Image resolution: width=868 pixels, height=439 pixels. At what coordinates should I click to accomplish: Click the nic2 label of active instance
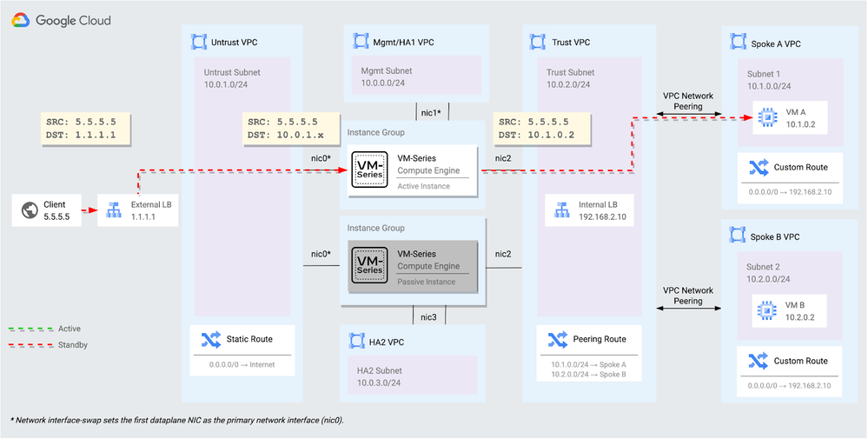(503, 158)
